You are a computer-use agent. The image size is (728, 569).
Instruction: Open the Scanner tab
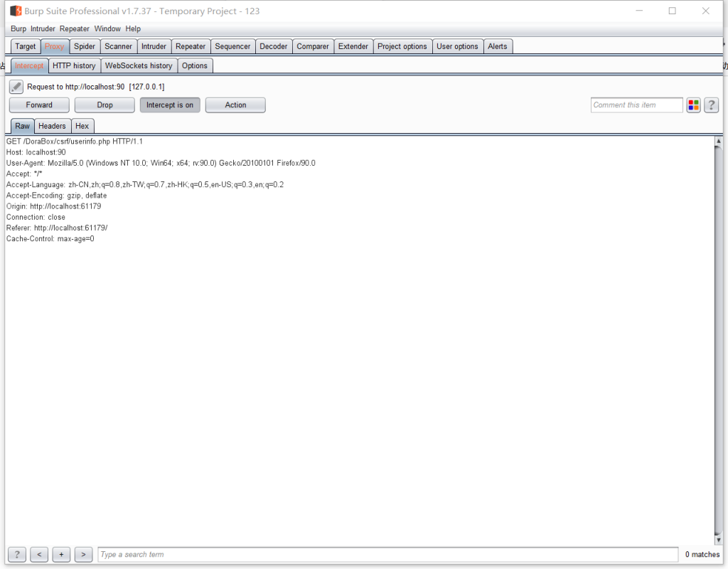119,46
